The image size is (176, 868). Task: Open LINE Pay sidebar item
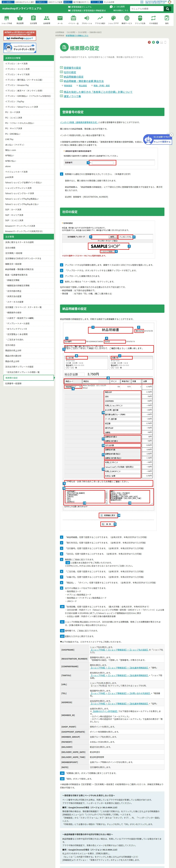click(29, 139)
